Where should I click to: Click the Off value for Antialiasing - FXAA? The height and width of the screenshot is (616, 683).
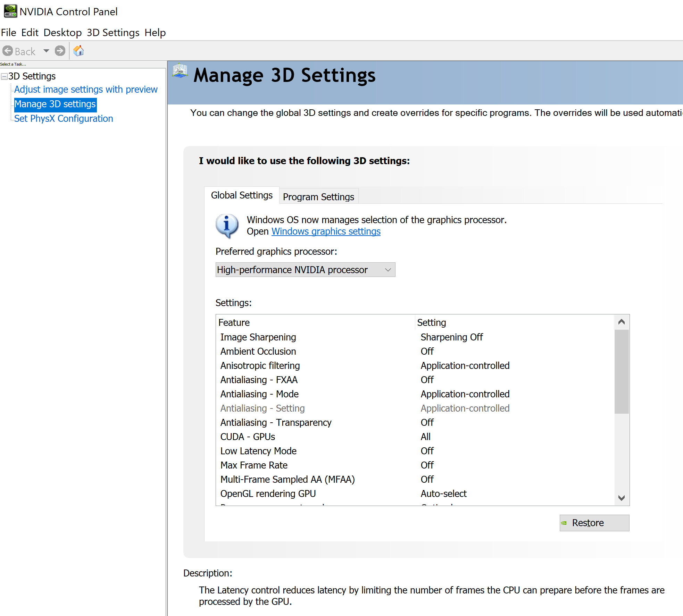click(x=427, y=380)
